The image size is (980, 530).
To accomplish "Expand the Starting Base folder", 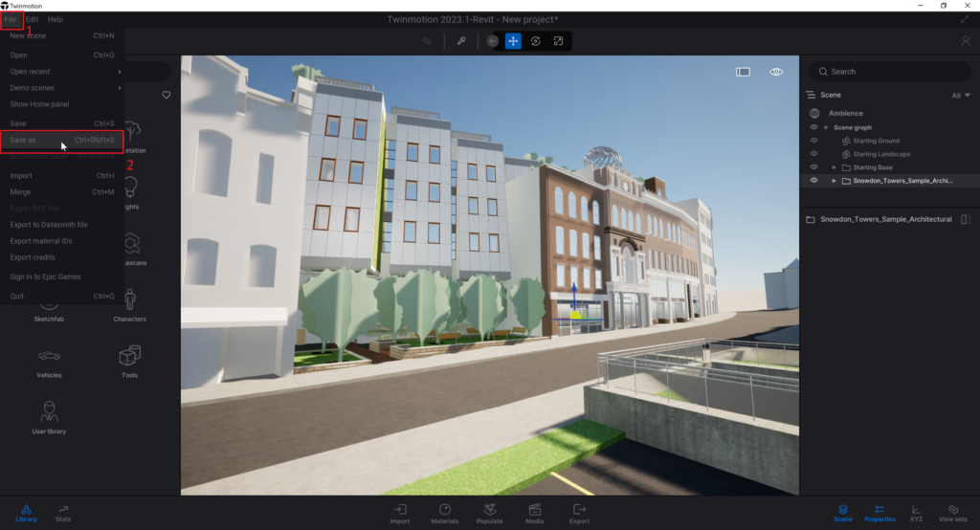I will tap(834, 167).
